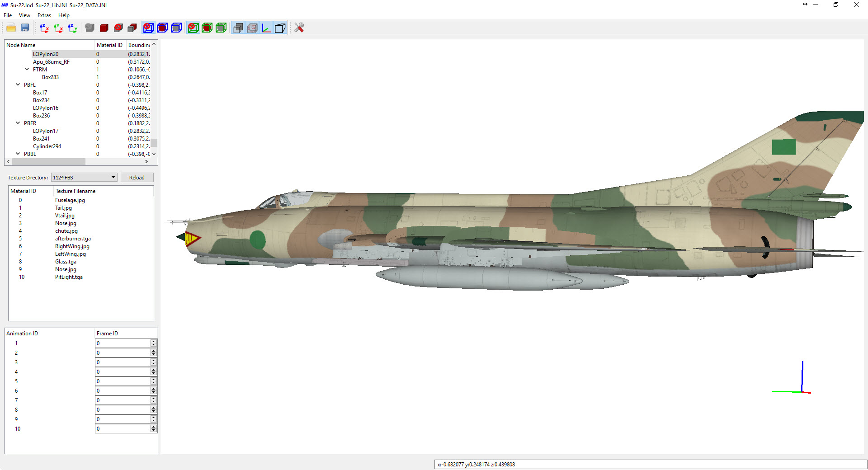The image size is (868, 470).
Task: Switch to the ZX axis view
Action: click(44, 28)
